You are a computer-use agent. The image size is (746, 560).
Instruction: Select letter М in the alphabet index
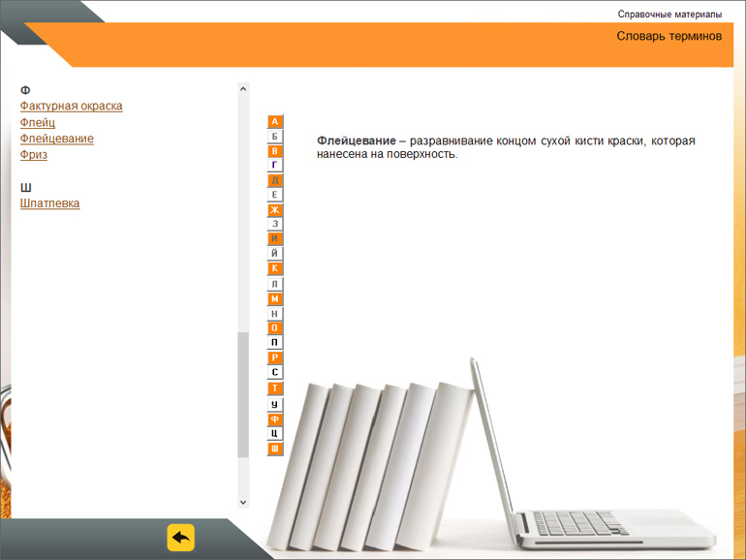point(275,298)
